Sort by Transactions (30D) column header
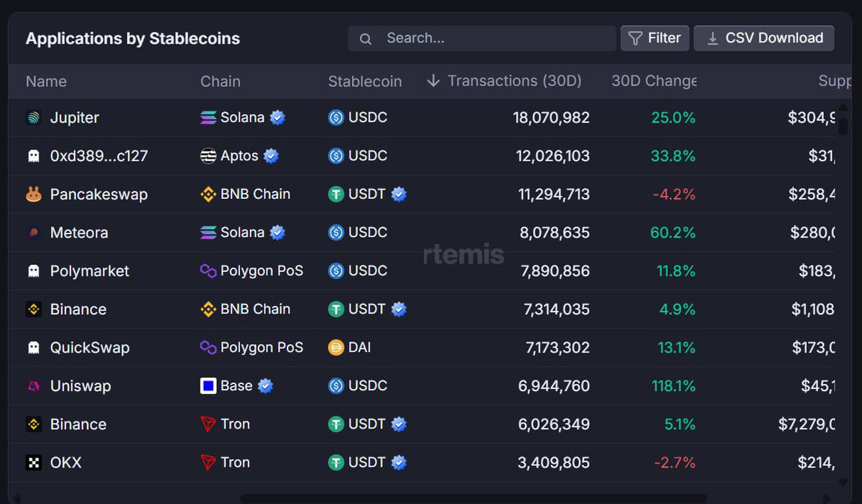Image resolution: width=862 pixels, height=504 pixels. pyautogui.click(x=514, y=81)
